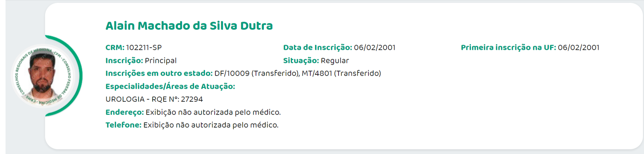The width and height of the screenshot is (644, 154).
Task: Click the CRM label
Action: (115, 48)
